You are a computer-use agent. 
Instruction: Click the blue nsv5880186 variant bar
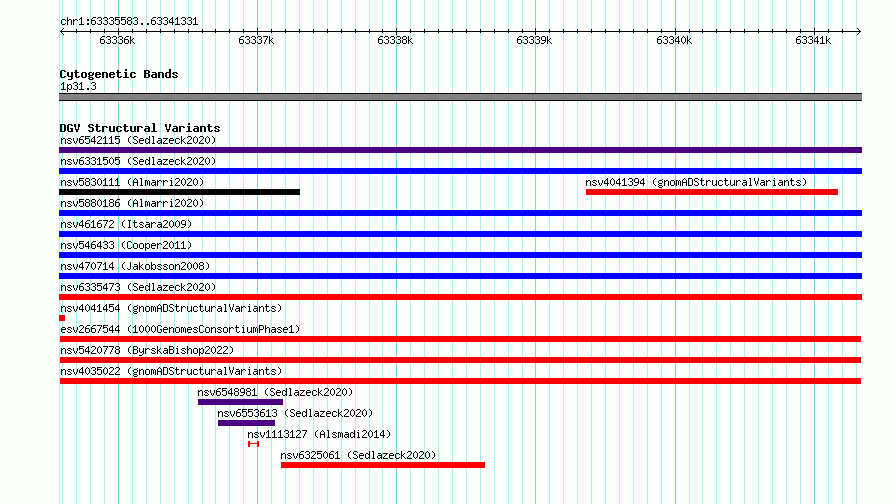click(x=460, y=213)
